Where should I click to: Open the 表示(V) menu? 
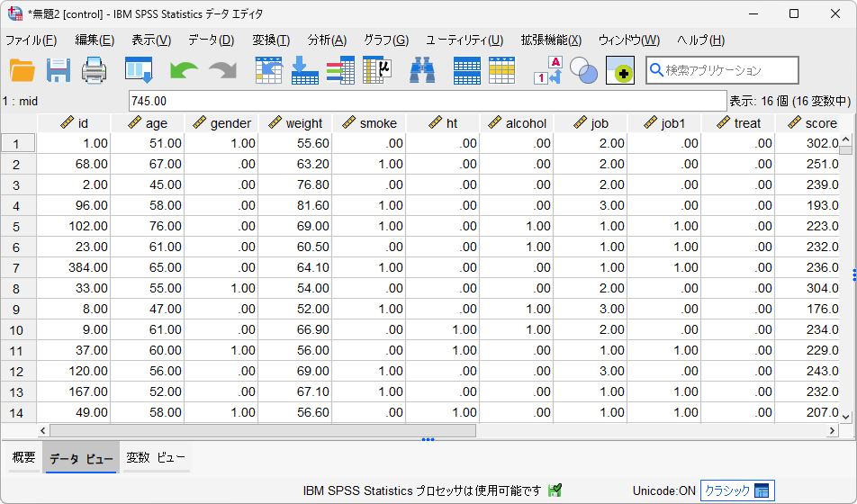pyautogui.click(x=151, y=40)
